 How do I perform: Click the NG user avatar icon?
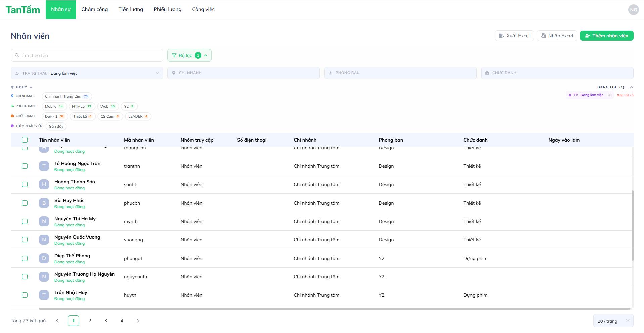point(633,10)
